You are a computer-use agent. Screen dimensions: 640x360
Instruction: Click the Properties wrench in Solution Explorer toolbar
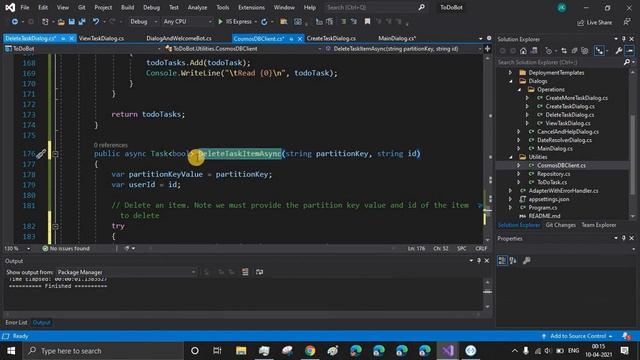coord(619,51)
